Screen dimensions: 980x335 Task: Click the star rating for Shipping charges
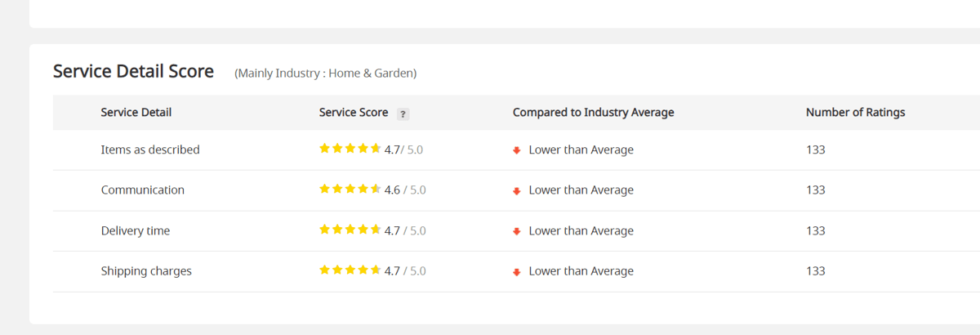350,270
